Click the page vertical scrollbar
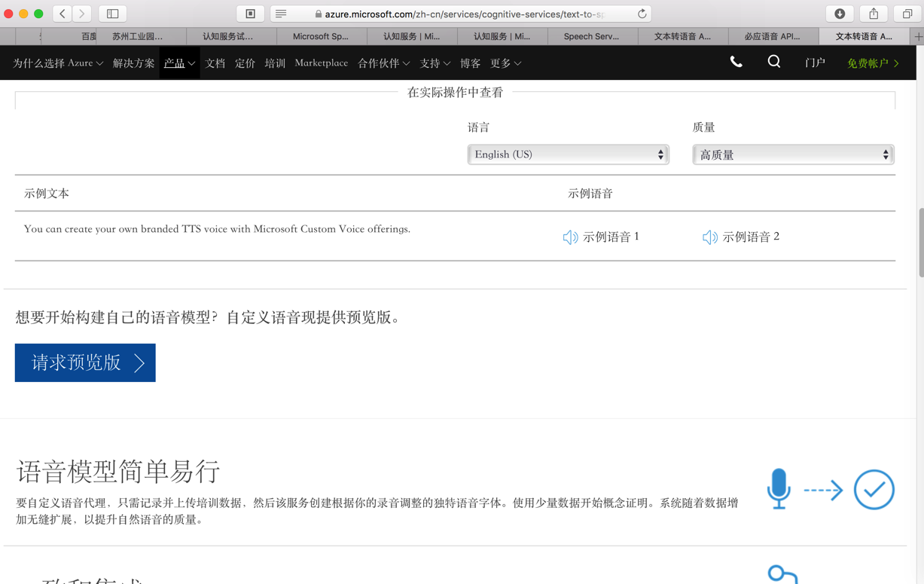 [920, 243]
